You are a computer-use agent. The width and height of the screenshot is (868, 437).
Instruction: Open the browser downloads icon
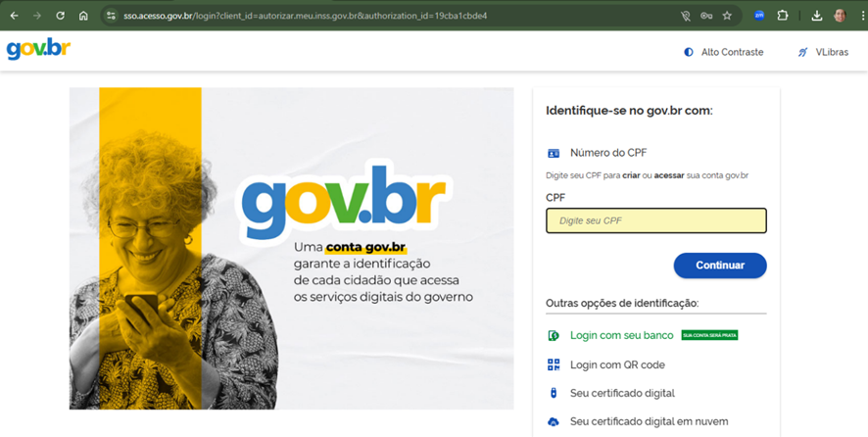(x=817, y=16)
